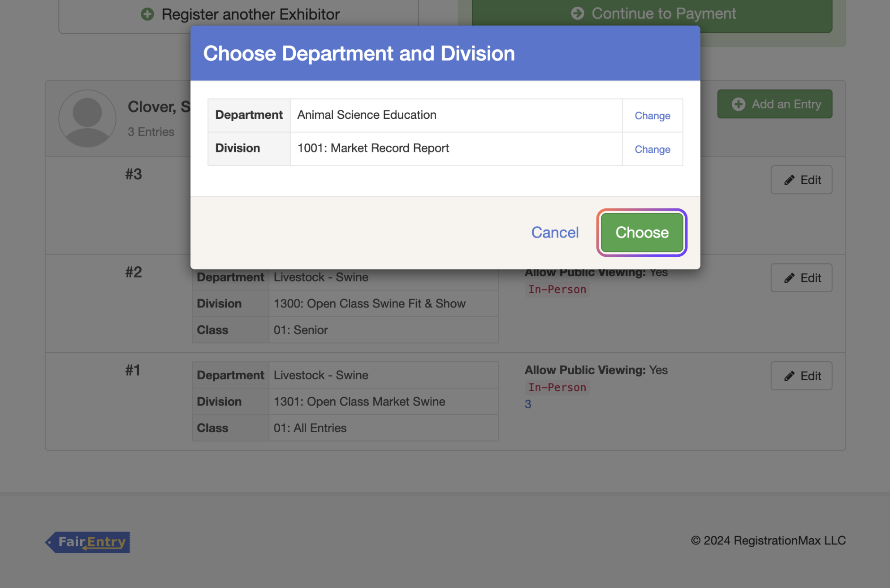Viewport: 890px width, 588px height.
Task: Click the #1 entry number
Action: click(133, 370)
